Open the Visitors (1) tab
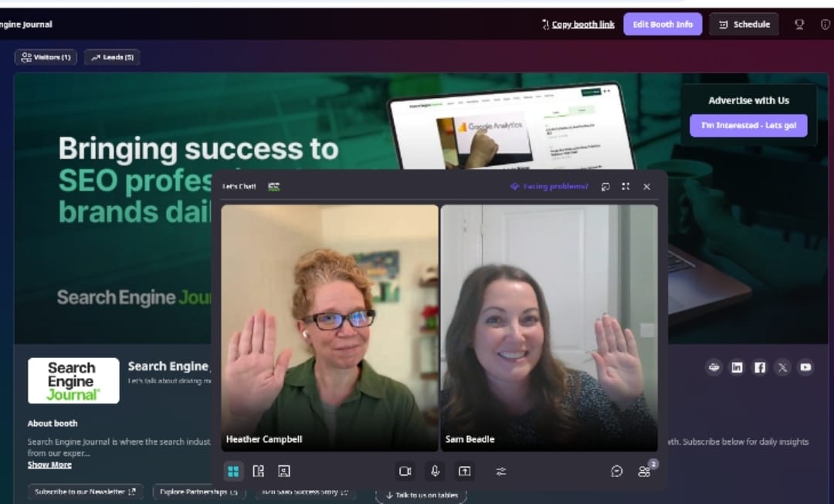Viewport: 834px width, 504px height. (46, 57)
